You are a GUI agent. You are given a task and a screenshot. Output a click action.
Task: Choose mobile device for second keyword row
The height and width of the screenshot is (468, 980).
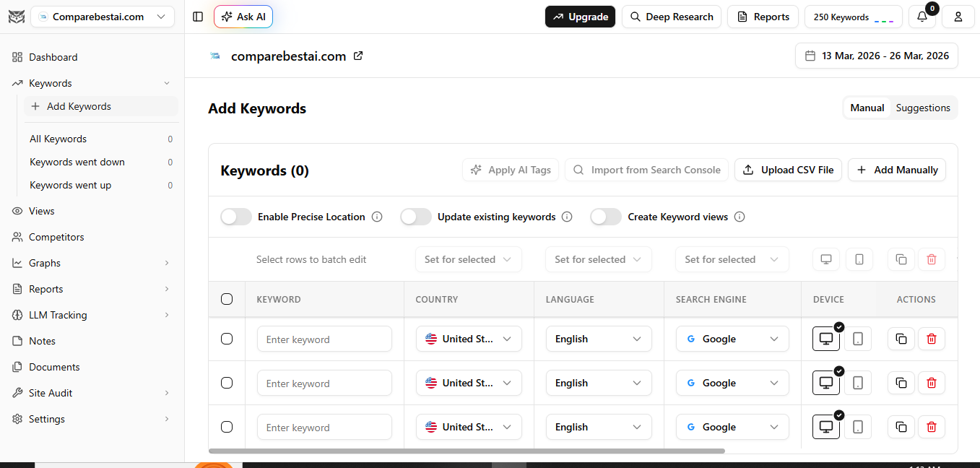tap(858, 383)
